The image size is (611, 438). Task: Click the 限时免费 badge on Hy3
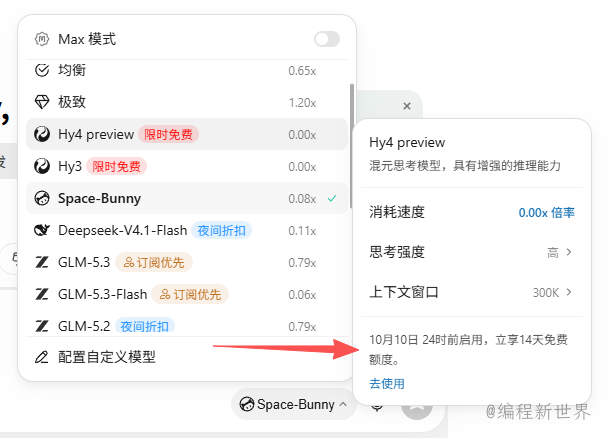pyautogui.click(x=116, y=166)
